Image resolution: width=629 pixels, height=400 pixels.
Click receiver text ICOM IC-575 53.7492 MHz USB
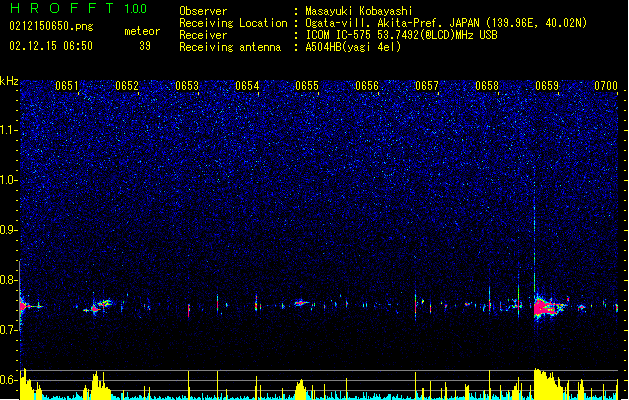[401, 35]
